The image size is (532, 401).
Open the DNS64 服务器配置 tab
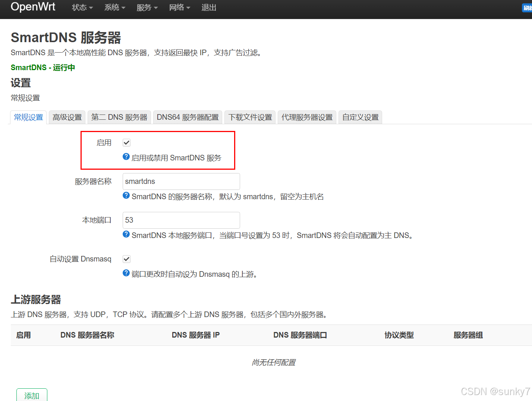coord(188,118)
